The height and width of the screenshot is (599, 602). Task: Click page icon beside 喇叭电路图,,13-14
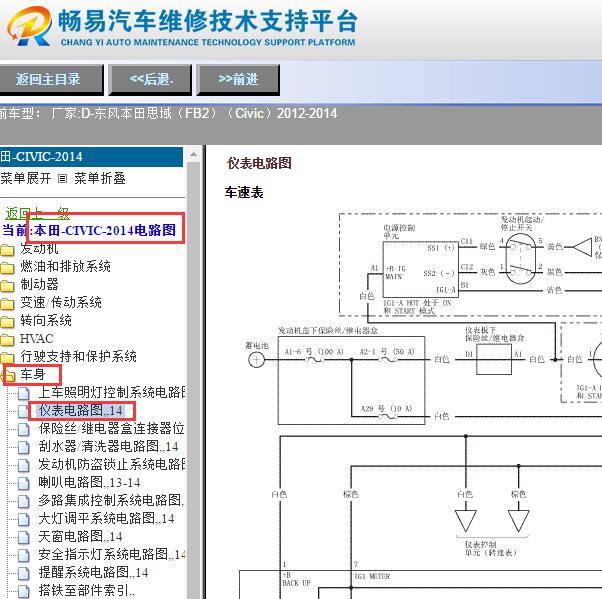(24, 483)
